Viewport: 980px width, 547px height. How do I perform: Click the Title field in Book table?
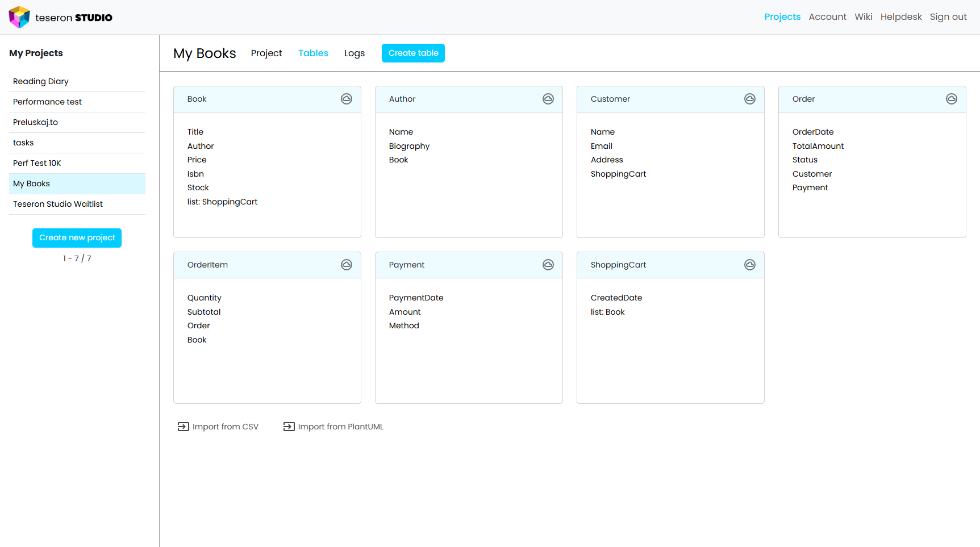(x=195, y=132)
